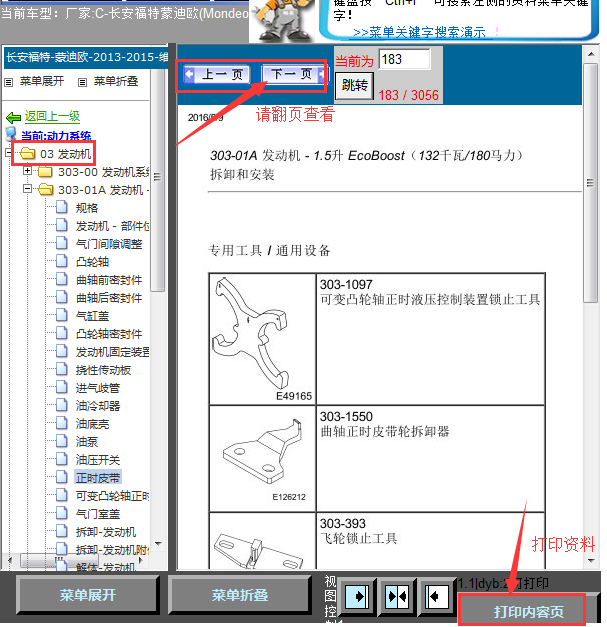Click the document icon beside 气门室盖
Screen dimensions: 607x627
pyautogui.click(x=62, y=513)
